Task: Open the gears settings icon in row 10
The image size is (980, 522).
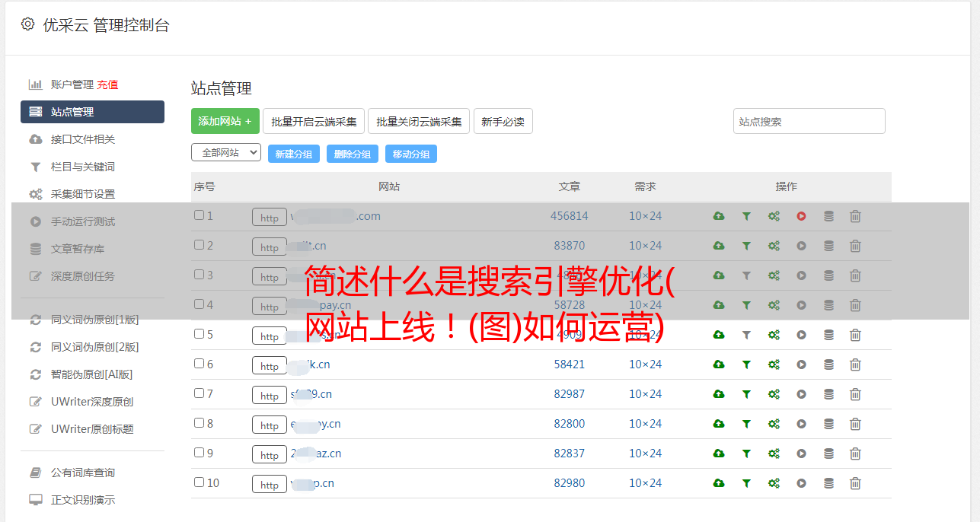Action: [774, 483]
